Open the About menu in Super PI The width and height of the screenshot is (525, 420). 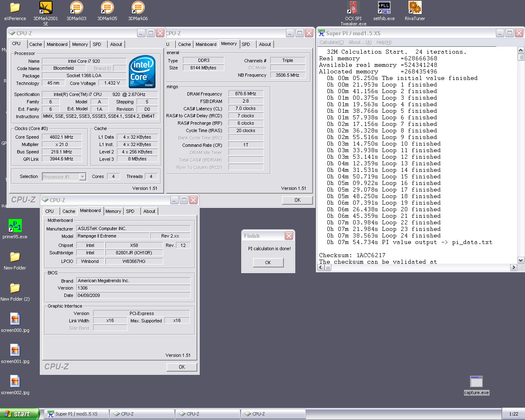[x=360, y=42]
